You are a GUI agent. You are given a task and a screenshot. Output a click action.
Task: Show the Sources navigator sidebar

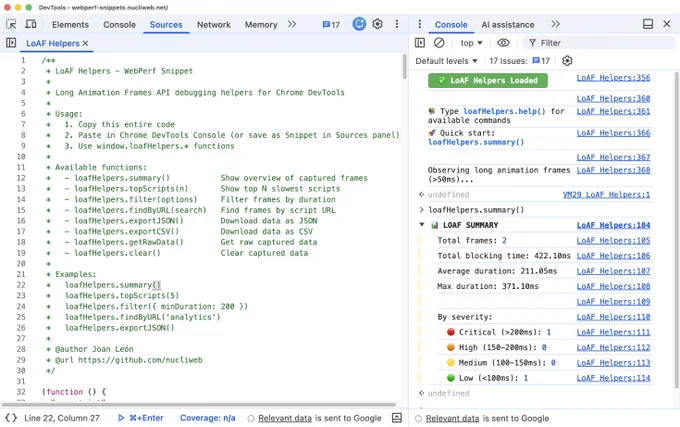tap(11, 43)
